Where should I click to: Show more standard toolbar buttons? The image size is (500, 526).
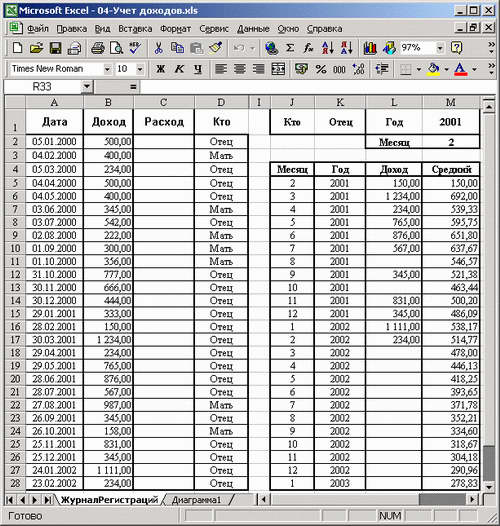pos(491,48)
